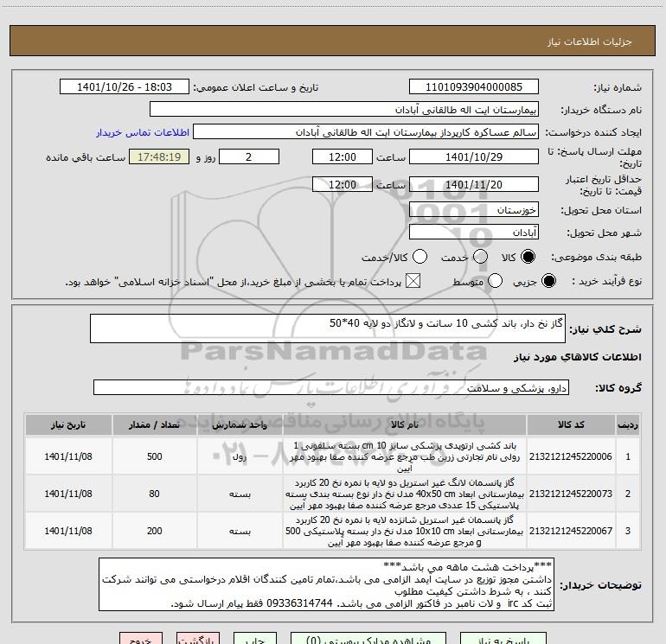Select the جزیی purchase type radio
Screen dimensions: 666x644
point(548,281)
